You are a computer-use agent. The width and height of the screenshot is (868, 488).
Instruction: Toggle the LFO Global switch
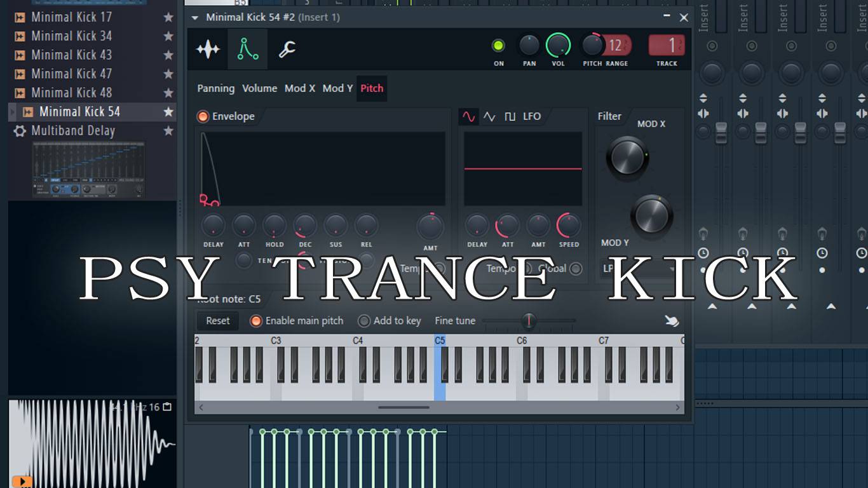coord(576,269)
